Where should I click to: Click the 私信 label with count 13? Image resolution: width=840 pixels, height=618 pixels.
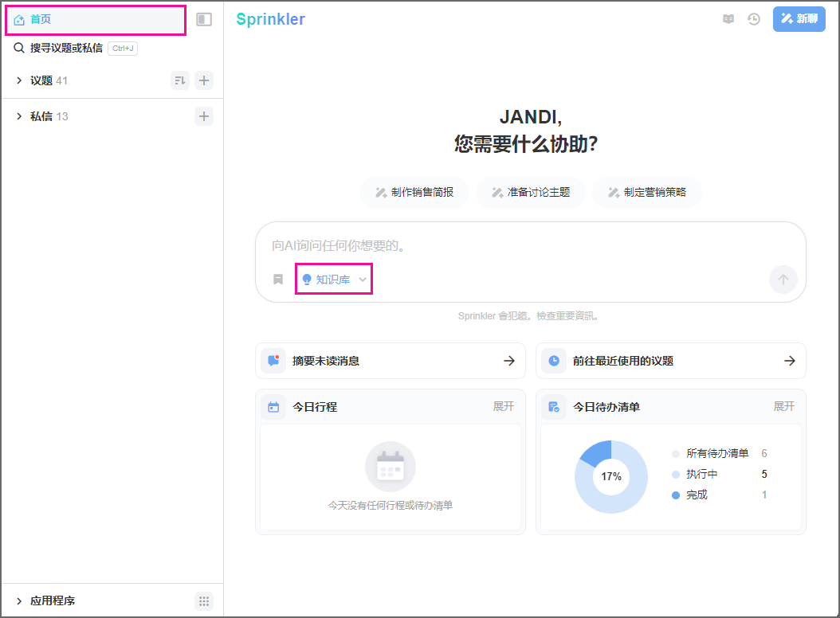point(49,116)
